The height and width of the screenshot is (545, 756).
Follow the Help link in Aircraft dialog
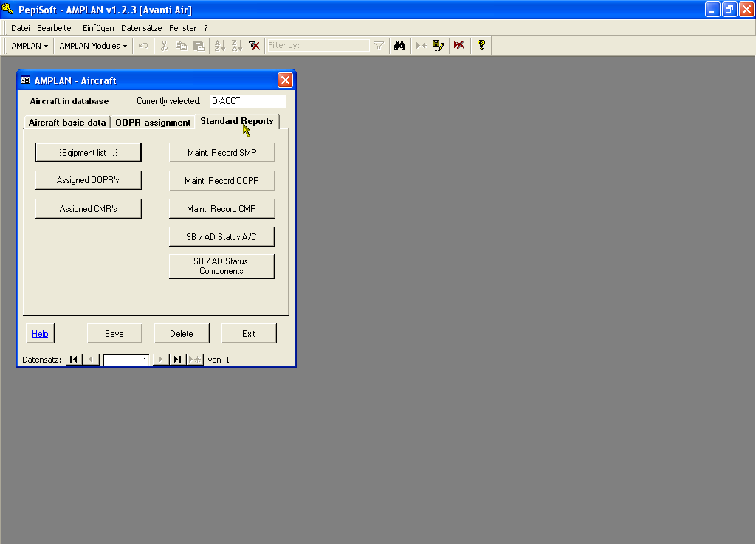point(40,334)
